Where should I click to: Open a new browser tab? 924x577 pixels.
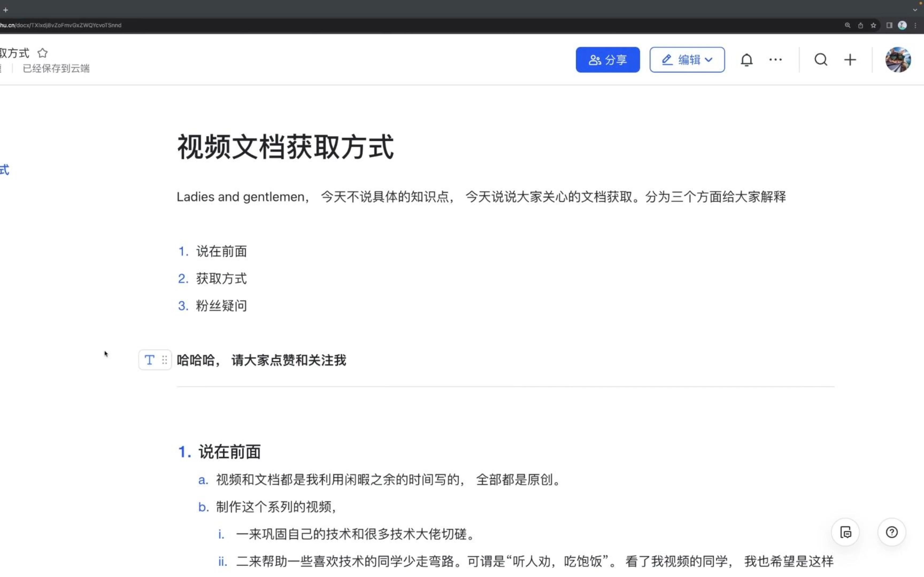pos(5,10)
